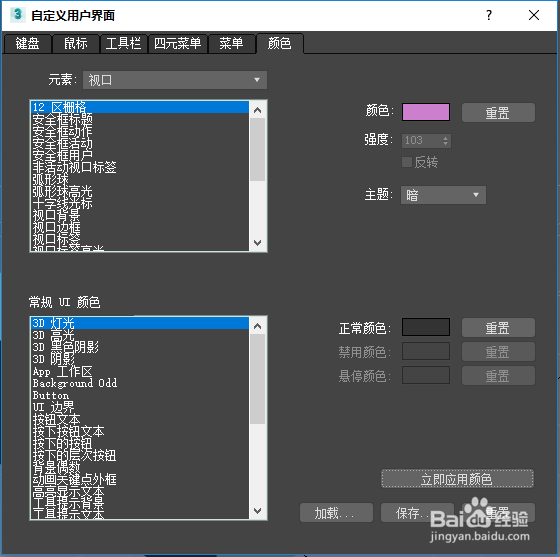The height and width of the screenshot is (557, 560).
Task: Select 高亮显示文本 in UI colors list
Action: [140, 491]
